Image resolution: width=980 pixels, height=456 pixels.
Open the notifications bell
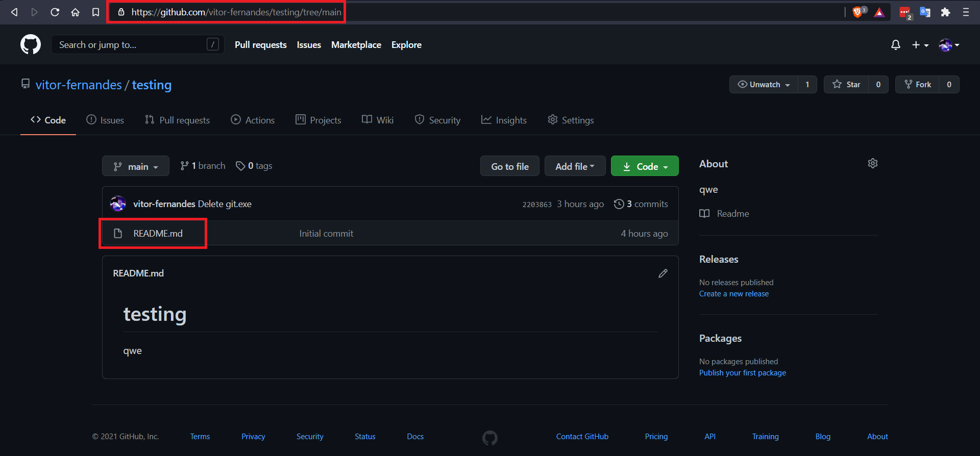[x=895, y=45]
